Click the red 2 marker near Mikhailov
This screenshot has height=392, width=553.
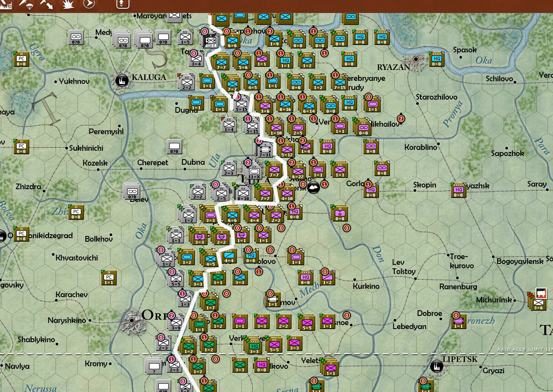401,119
